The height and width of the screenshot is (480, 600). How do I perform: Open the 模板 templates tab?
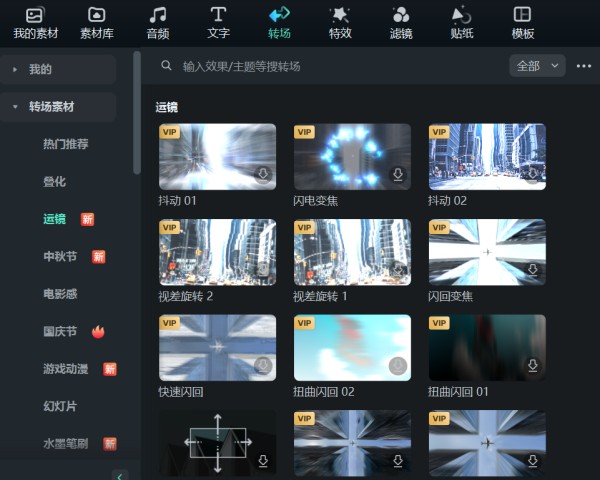523,24
